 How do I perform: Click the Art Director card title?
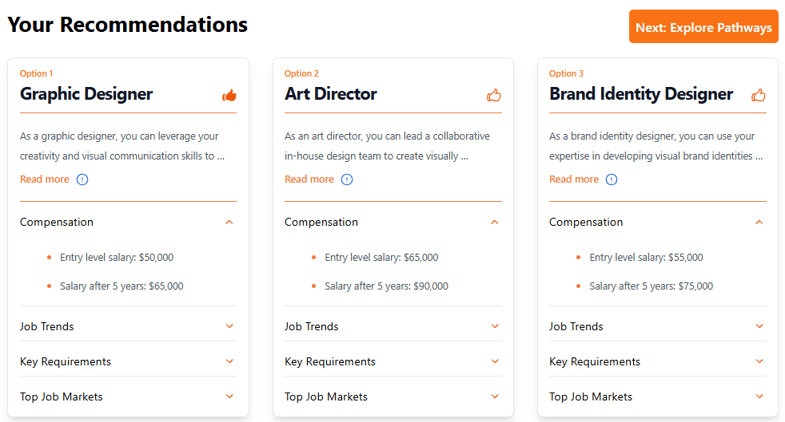pos(331,94)
